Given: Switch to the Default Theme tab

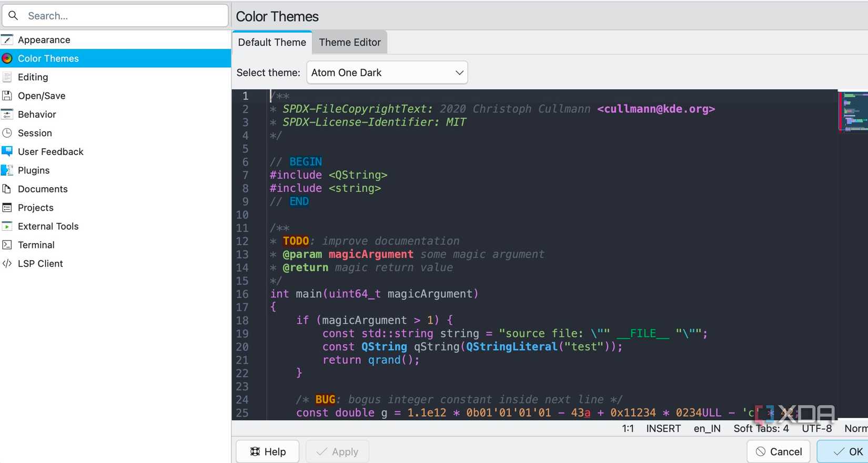Looking at the screenshot, I should pyautogui.click(x=272, y=43).
